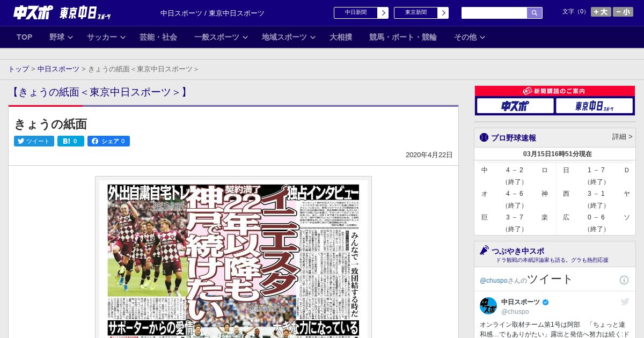Click the トップ breadcrumb link
This screenshot has width=644, height=338.
click(18, 69)
